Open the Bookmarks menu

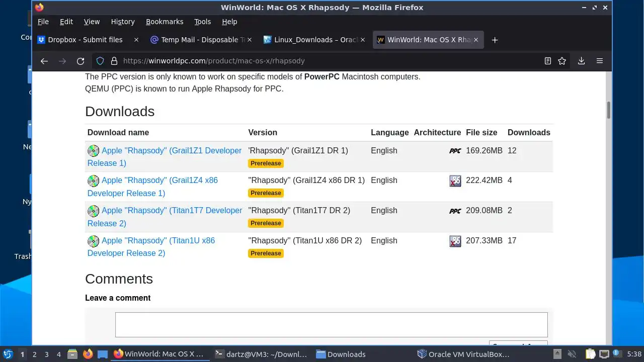tap(165, 22)
